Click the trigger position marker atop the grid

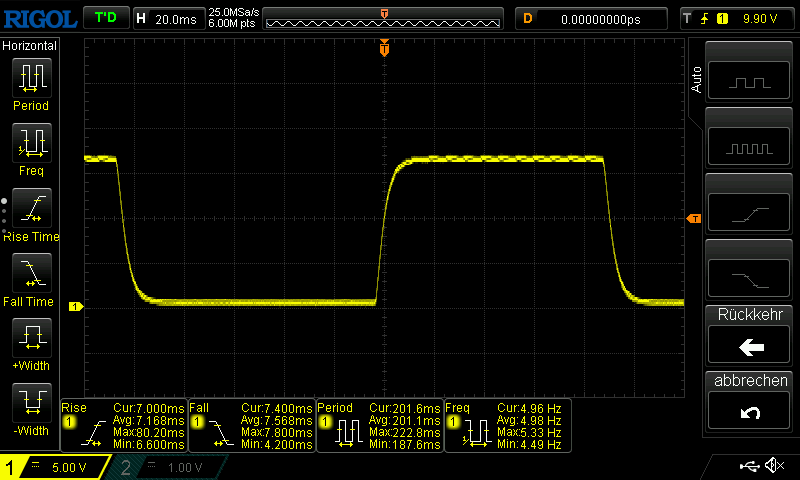(x=384, y=48)
